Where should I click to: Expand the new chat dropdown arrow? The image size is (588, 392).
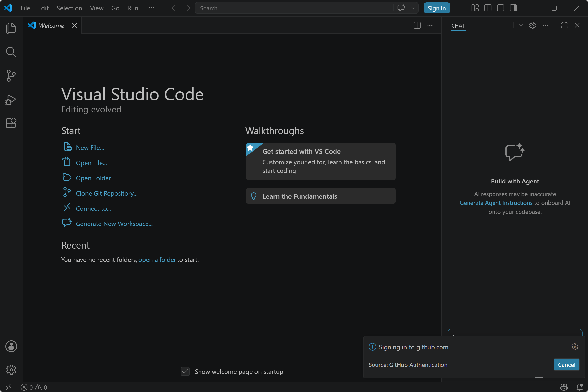point(521,25)
